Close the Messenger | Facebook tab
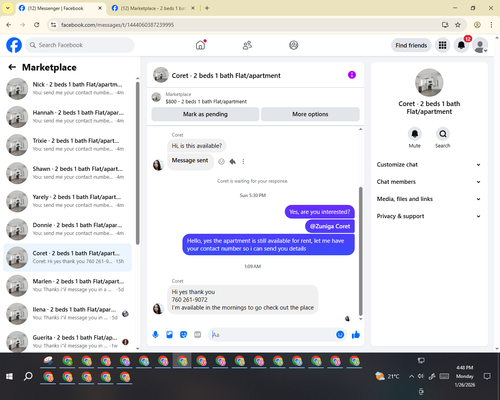 100,8
